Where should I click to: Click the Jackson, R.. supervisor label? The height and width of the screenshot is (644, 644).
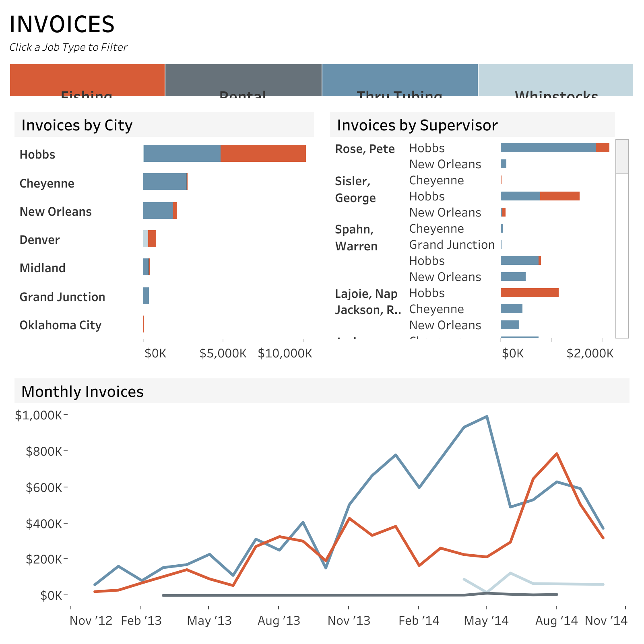click(368, 310)
